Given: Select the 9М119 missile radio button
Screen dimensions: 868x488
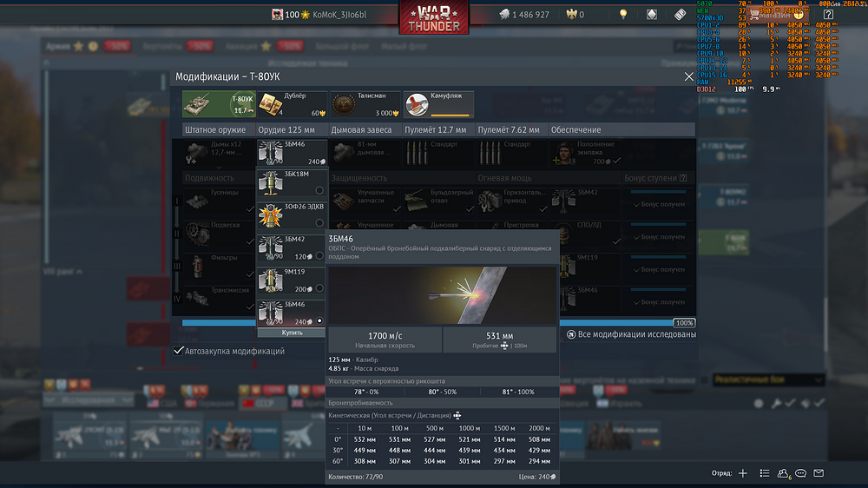Looking at the screenshot, I should tap(319, 288).
